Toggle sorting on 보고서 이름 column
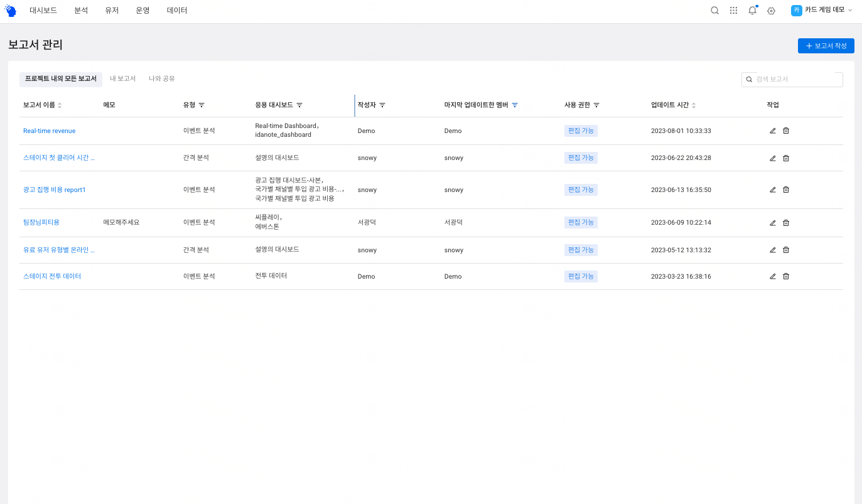 pyautogui.click(x=60, y=105)
